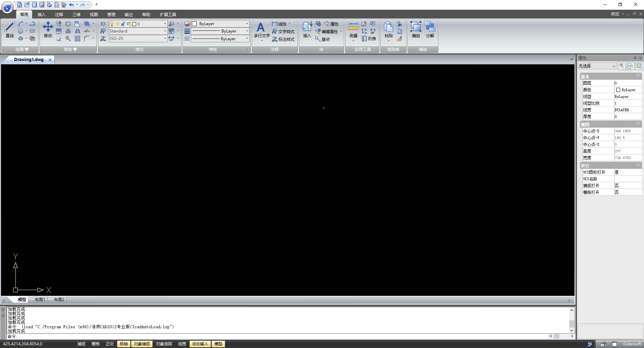Enable 栅格 (Grid) in the status bar
644x348 pixels.
(96, 344)
